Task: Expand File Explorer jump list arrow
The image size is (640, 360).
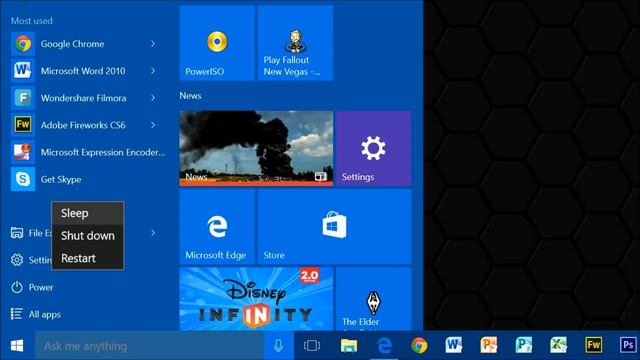Action: [x=153, y=233]
